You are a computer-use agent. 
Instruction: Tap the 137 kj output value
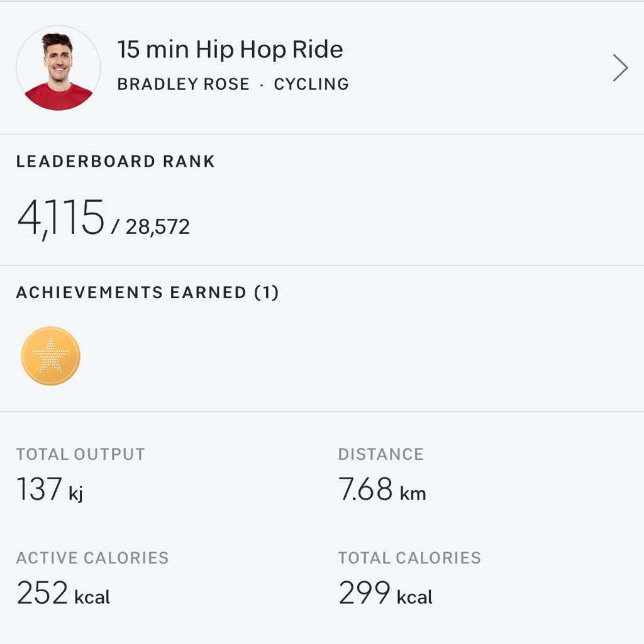(50, 489)
